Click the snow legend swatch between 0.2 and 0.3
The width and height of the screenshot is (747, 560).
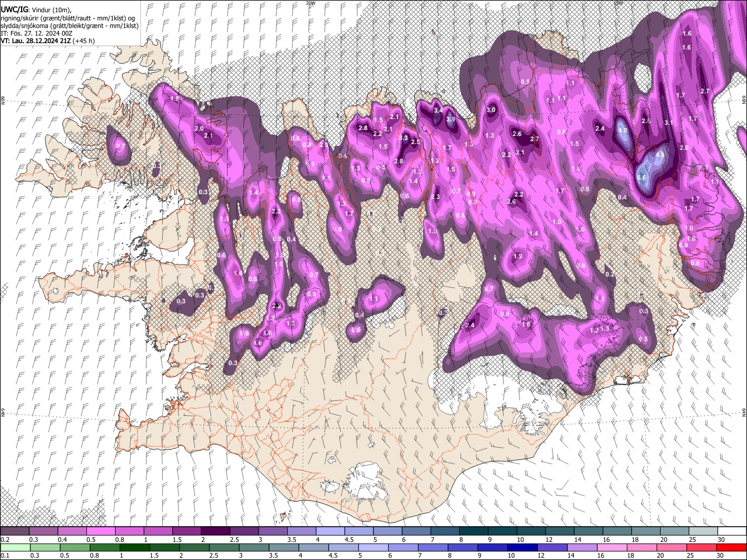[15, 531]
